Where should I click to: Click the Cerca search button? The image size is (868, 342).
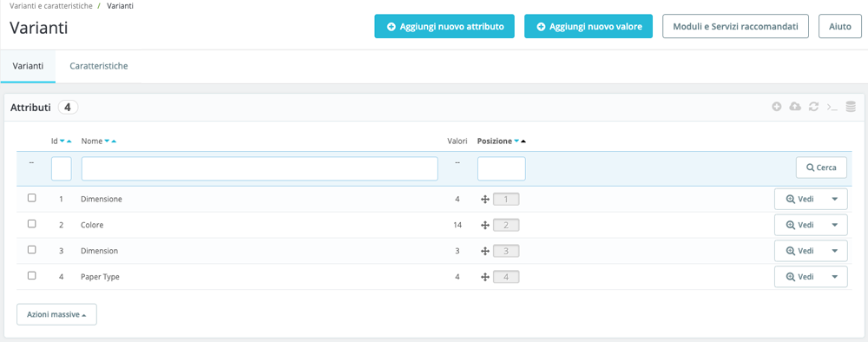pyautogui.click(x=821, y=168)
